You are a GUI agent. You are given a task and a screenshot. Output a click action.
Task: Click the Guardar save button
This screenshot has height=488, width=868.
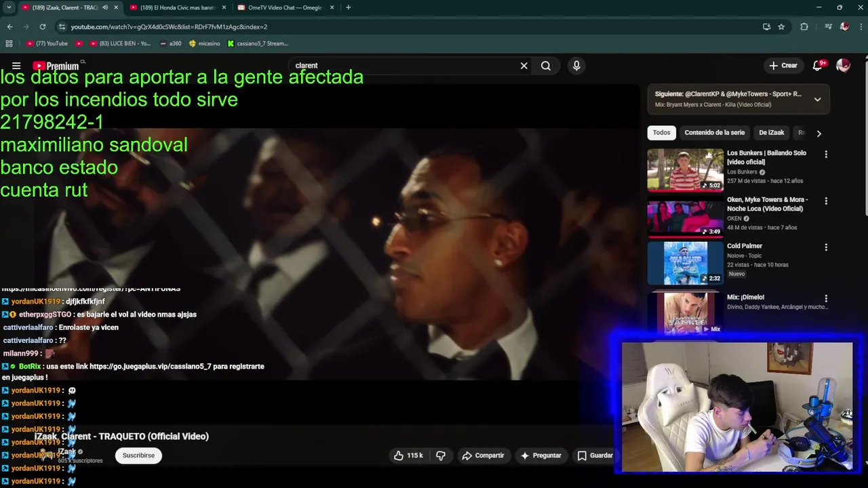[595, 455]
